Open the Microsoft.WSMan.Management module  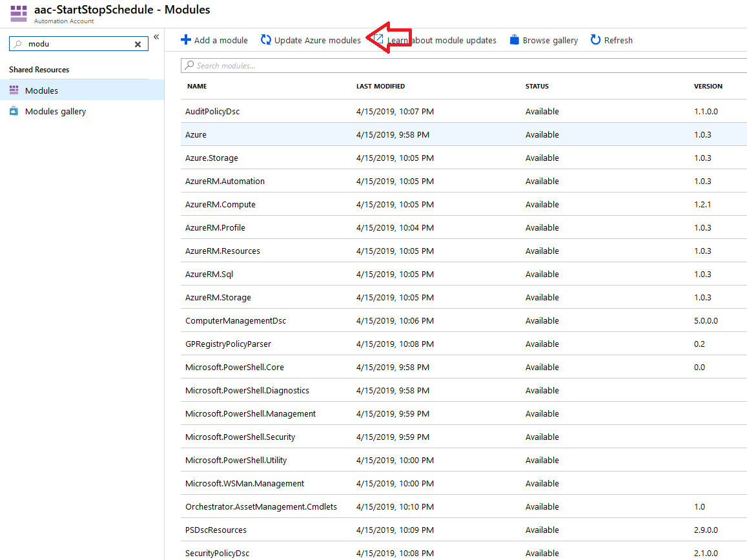pyautogui.click(x=245, y=484)
